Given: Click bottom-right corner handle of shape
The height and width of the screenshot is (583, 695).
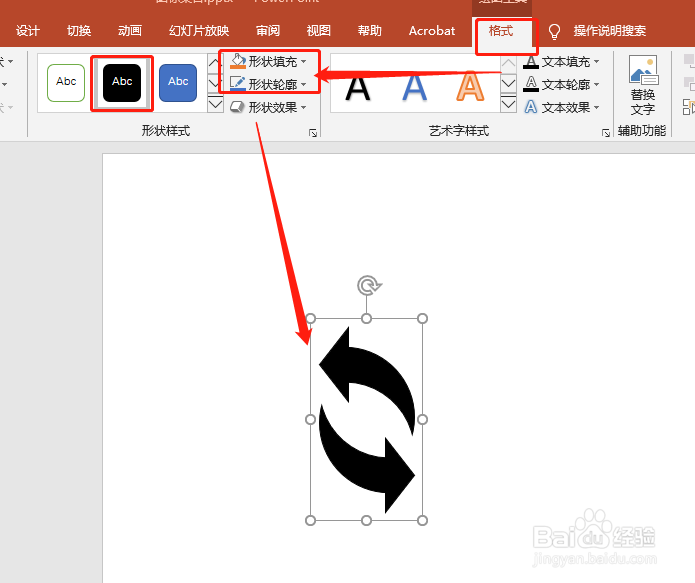Looking at the screenshot, I should pyautogui.click(x=422, y=520).
